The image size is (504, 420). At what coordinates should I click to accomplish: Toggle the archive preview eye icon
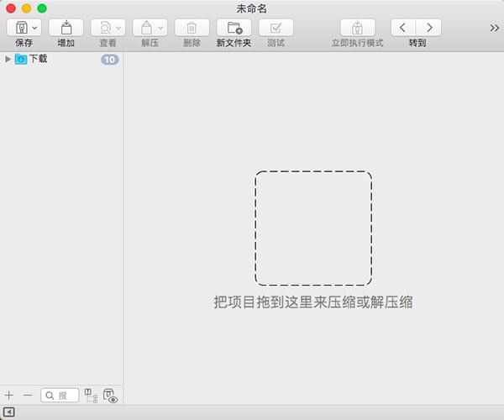tap(110, 396)
